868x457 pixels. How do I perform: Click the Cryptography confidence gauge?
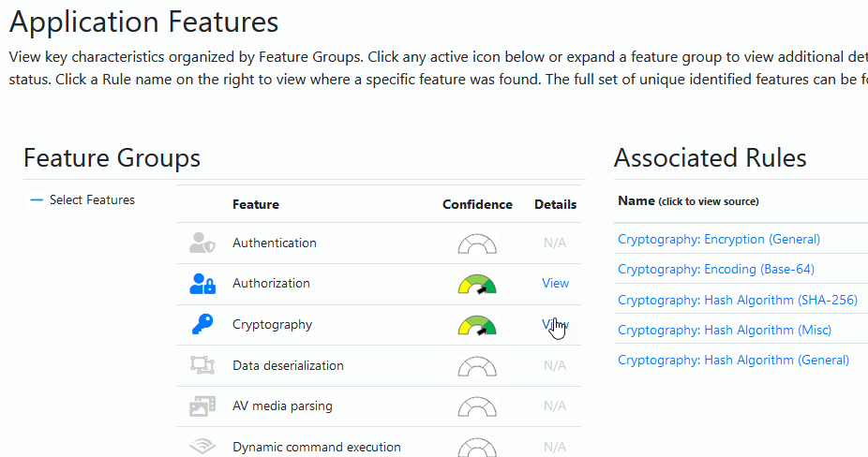[477, 325]
